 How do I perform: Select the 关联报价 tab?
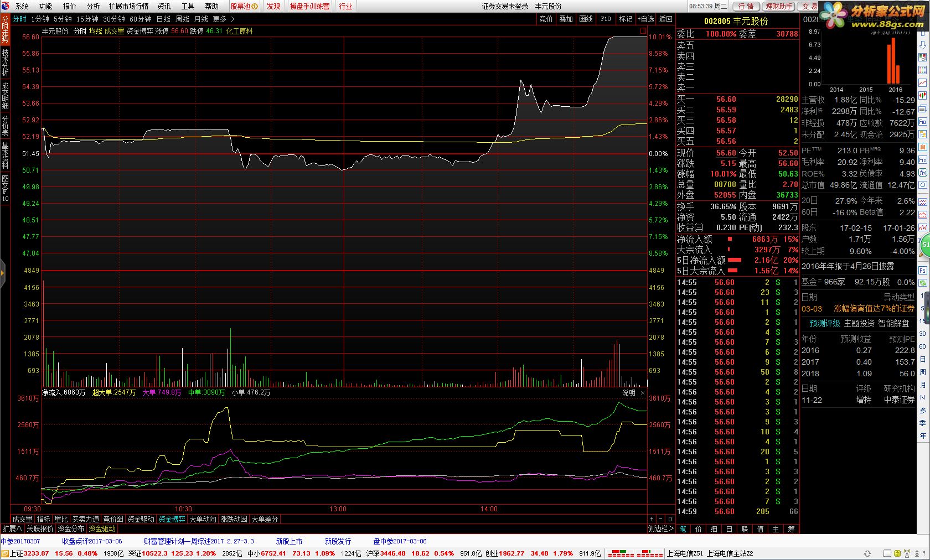click(40, 528)
